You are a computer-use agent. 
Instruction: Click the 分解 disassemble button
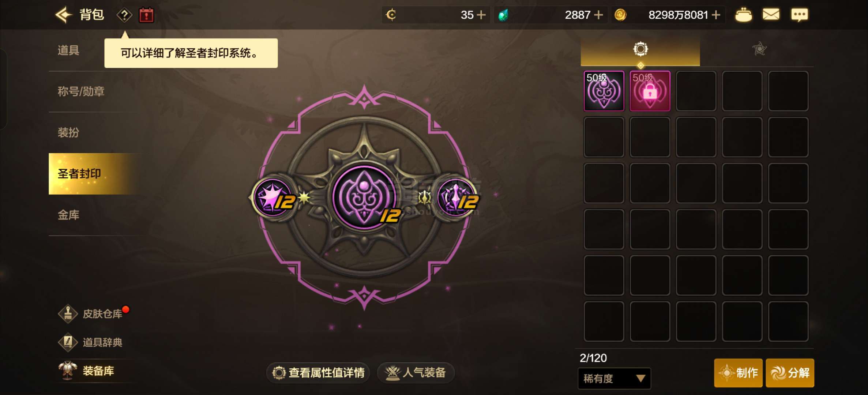790,373
